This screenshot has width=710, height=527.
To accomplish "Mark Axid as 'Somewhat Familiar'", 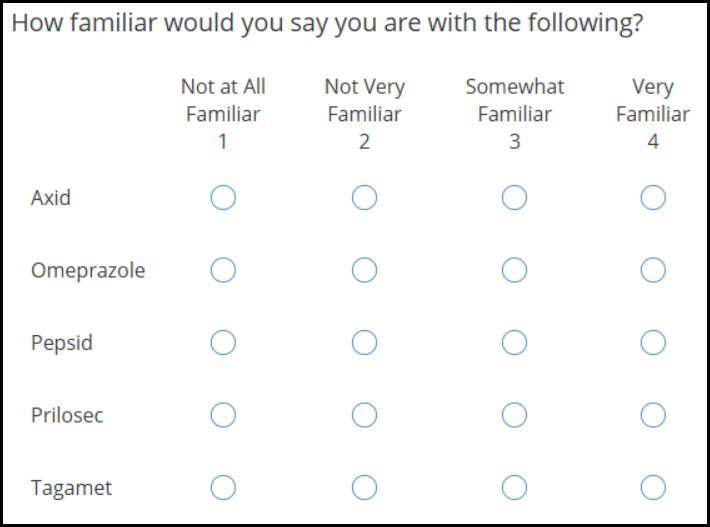I will tap(514, 198).
